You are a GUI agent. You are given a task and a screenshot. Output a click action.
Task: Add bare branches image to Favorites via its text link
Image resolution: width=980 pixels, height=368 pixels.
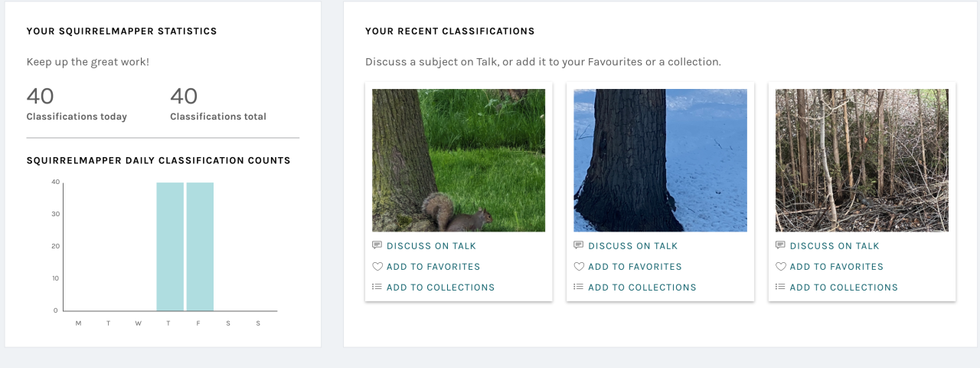click(837, 267)
